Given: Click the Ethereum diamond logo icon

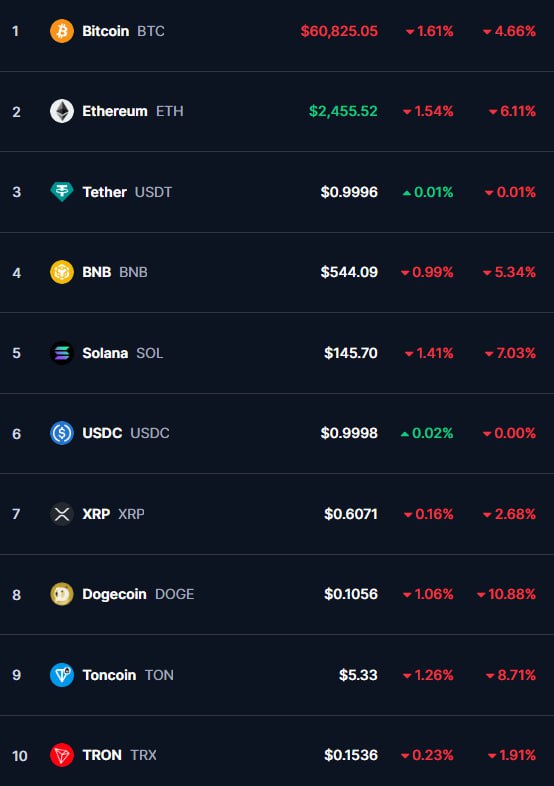Looking at the screenshot, I should (x=62, y=111).
